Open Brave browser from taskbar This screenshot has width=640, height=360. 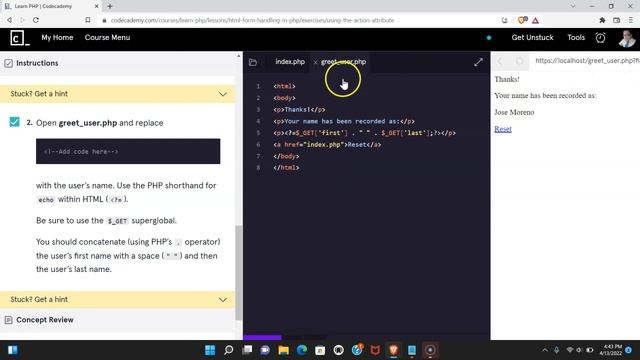[x=393, y=350]
